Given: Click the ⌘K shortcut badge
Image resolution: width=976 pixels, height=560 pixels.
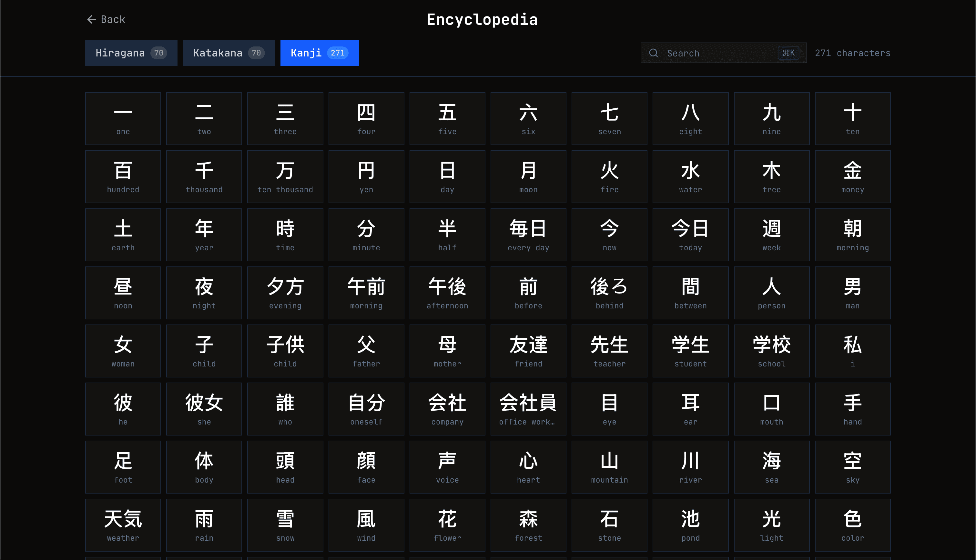Looking at the screenshot, I should pos(788,53).
